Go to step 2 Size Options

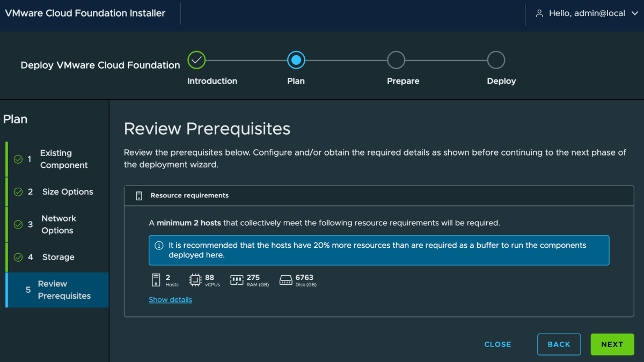(57, 192)
